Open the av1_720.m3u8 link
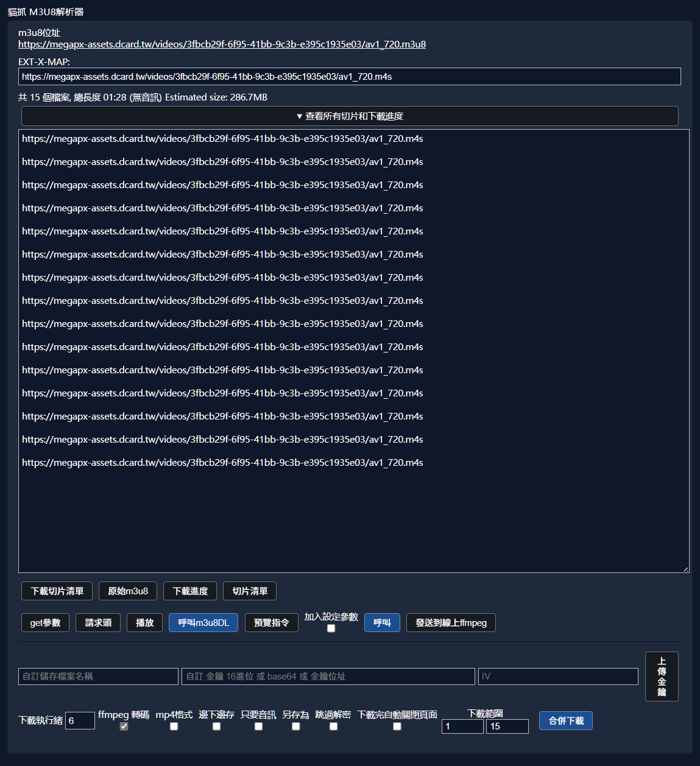 pos(222,44)
